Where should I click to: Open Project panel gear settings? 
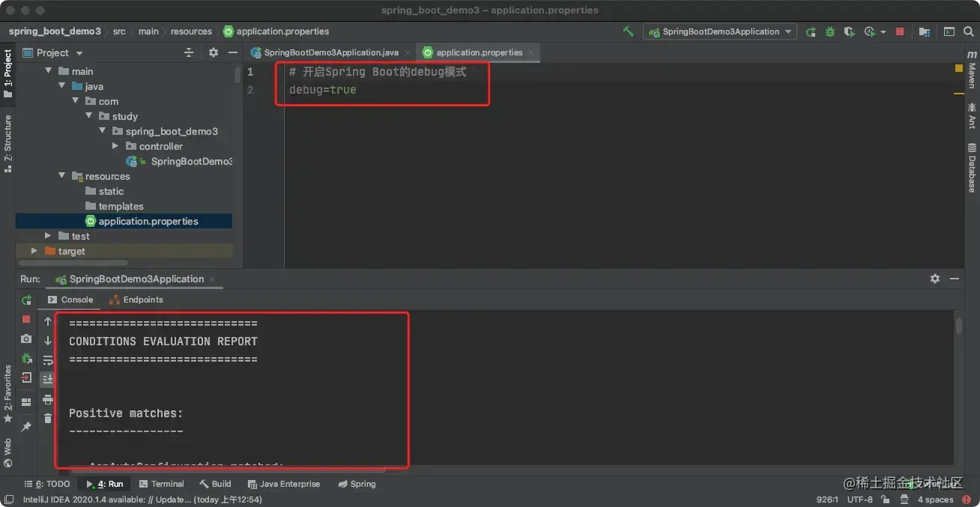tap(214, 52)
